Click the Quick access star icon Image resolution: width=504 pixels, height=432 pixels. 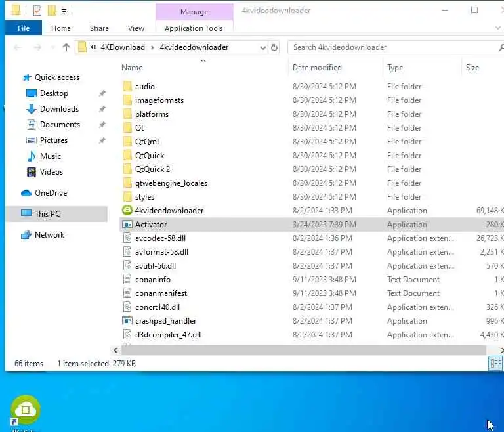pos(27,77)
